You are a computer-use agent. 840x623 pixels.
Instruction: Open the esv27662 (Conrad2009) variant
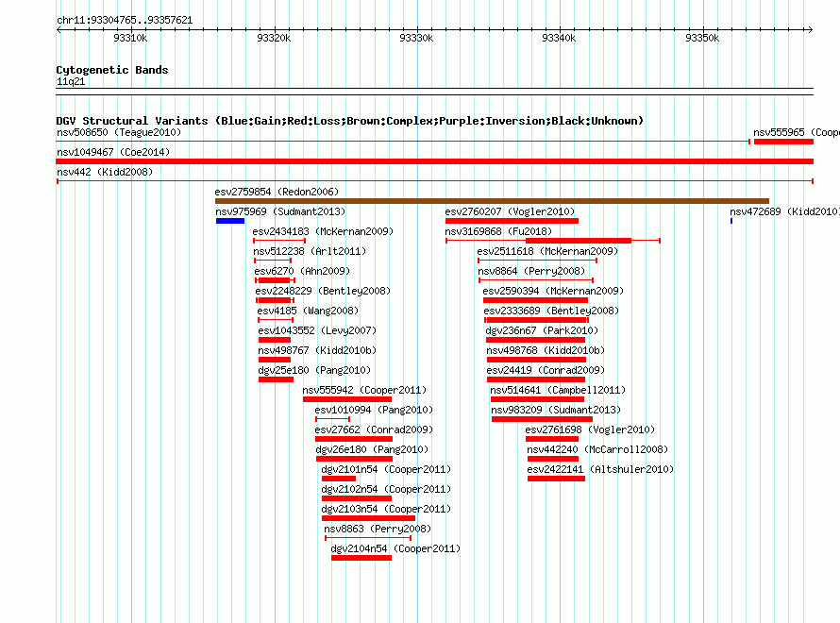point(374,429)
